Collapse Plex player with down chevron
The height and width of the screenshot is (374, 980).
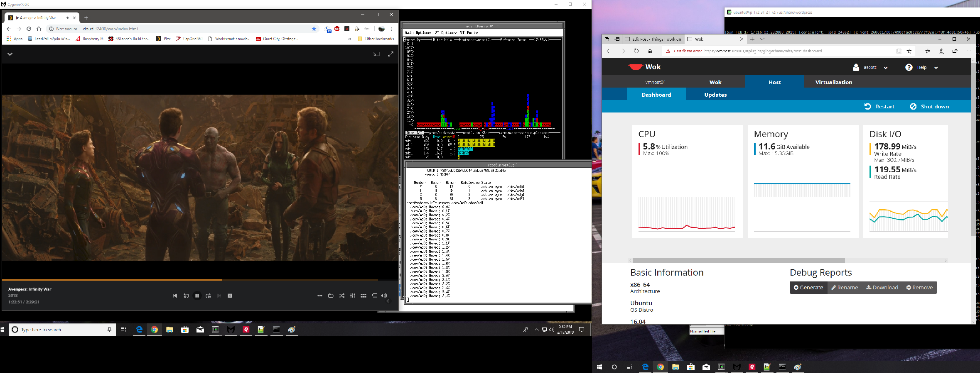[10, 54]
